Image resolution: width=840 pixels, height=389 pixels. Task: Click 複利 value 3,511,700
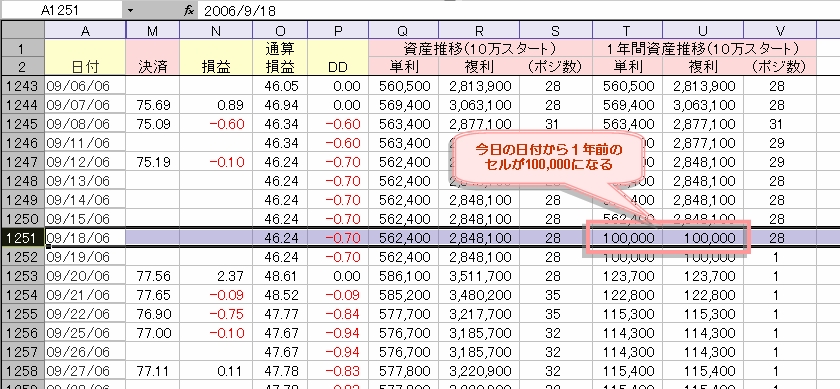(479, 276)
